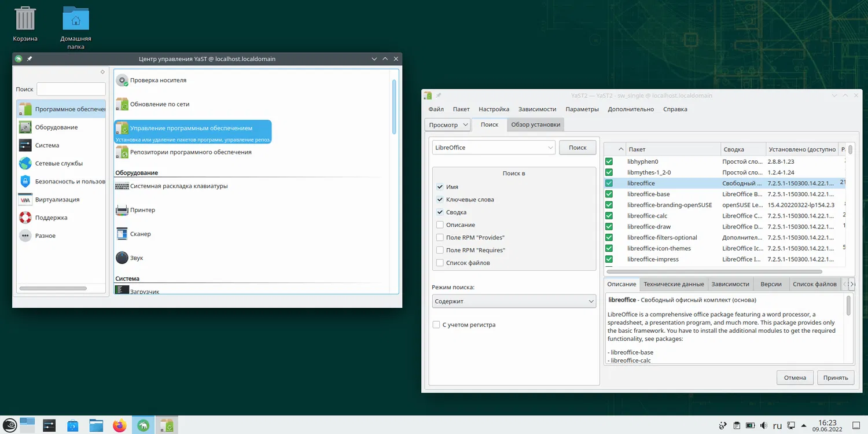Launch Firefox from the taskbar
The height and width of the screenshot is (434, 868).
click(x=120, y=426)
